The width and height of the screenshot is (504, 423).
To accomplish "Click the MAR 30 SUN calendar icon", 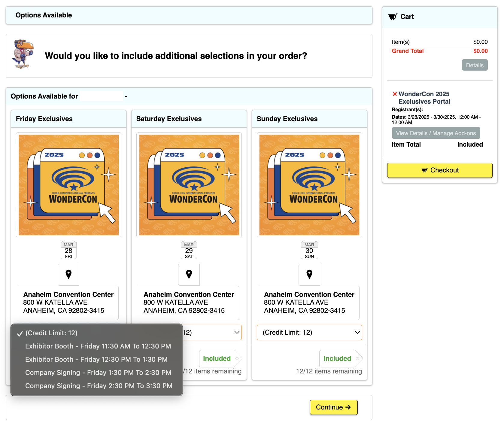I will point(309,250).
